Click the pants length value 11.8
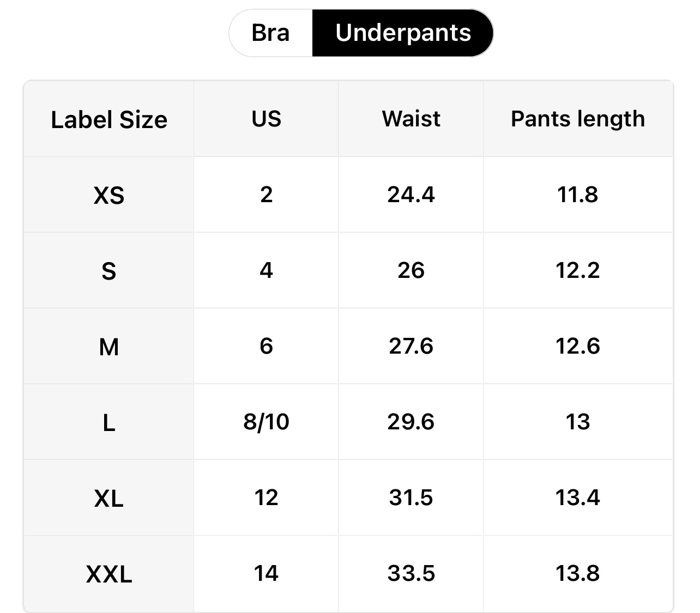This screenshot has width=700, height=613. (577, 195)
